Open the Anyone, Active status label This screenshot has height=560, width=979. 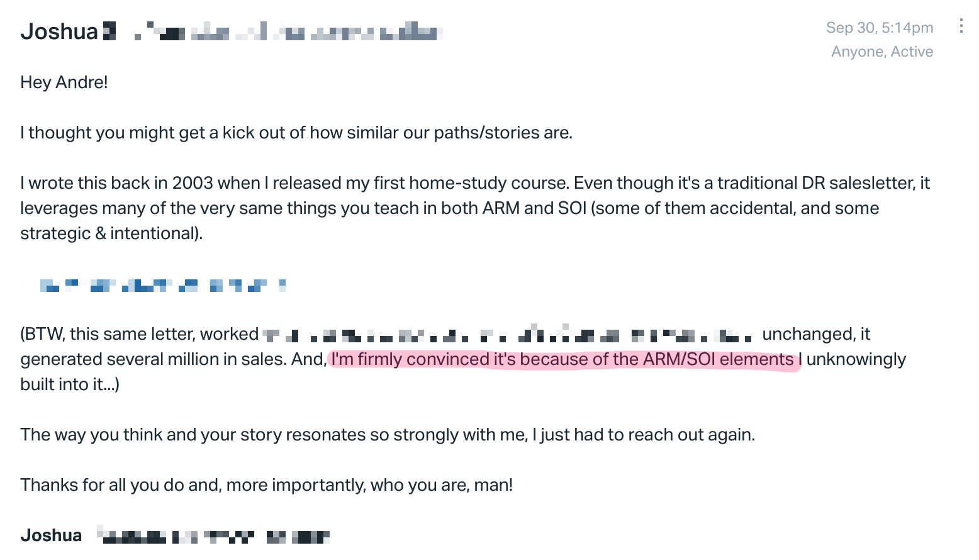click(x=882, y=52)
